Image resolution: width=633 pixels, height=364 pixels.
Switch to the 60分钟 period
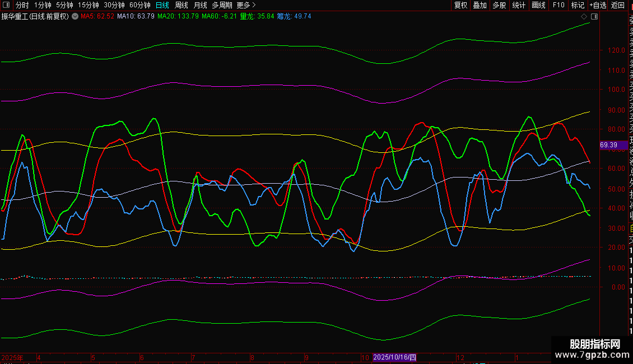tap(139, 5)
